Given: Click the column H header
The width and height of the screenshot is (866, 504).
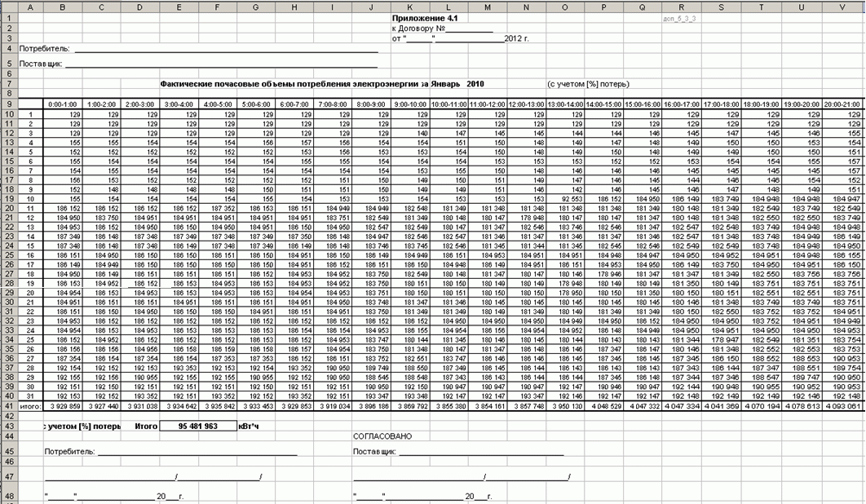Looking at the screenshot, I should [x=294, y=7].
